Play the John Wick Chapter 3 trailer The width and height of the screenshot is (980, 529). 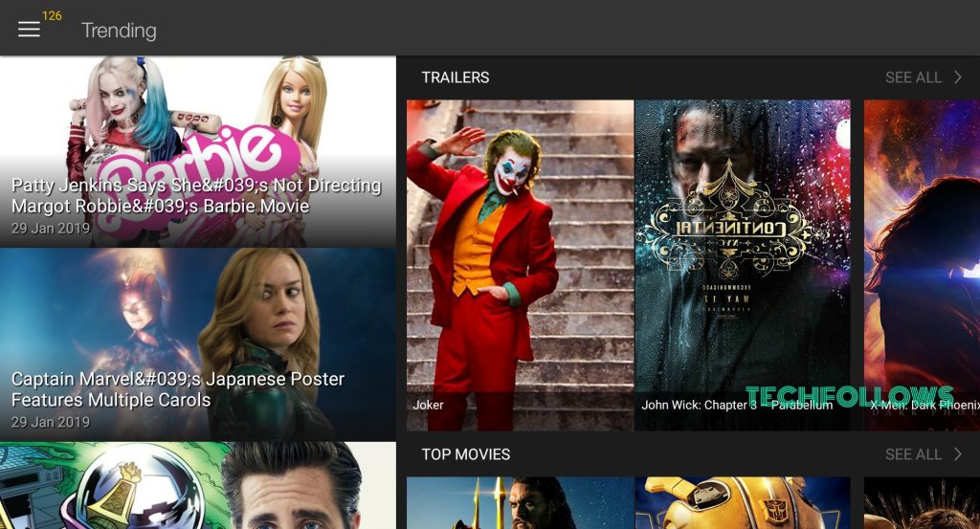743,265
